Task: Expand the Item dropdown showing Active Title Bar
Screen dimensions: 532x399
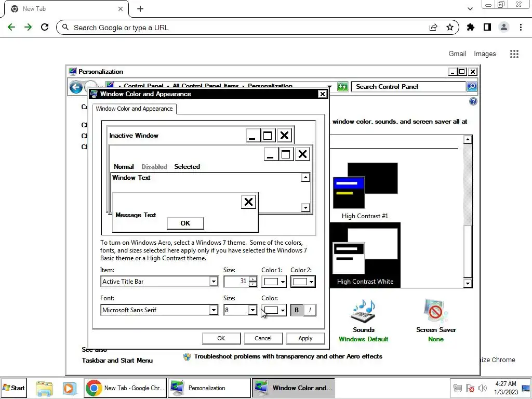Action: (214, 281)
